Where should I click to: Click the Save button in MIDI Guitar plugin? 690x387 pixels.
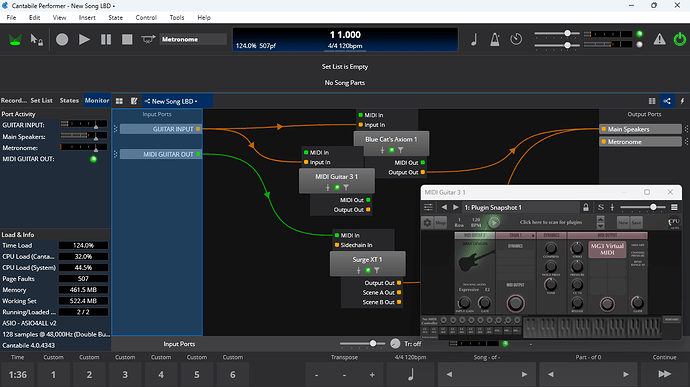point(636,222)
